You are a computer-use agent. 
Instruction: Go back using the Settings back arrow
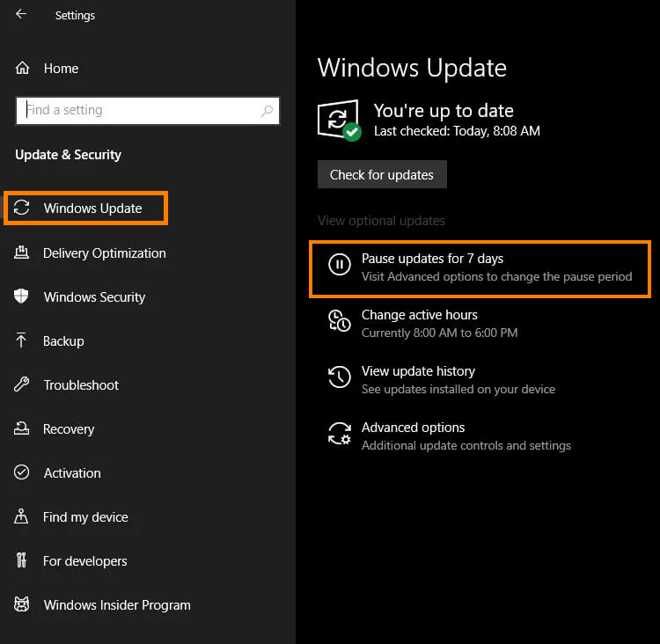[21, 14]
